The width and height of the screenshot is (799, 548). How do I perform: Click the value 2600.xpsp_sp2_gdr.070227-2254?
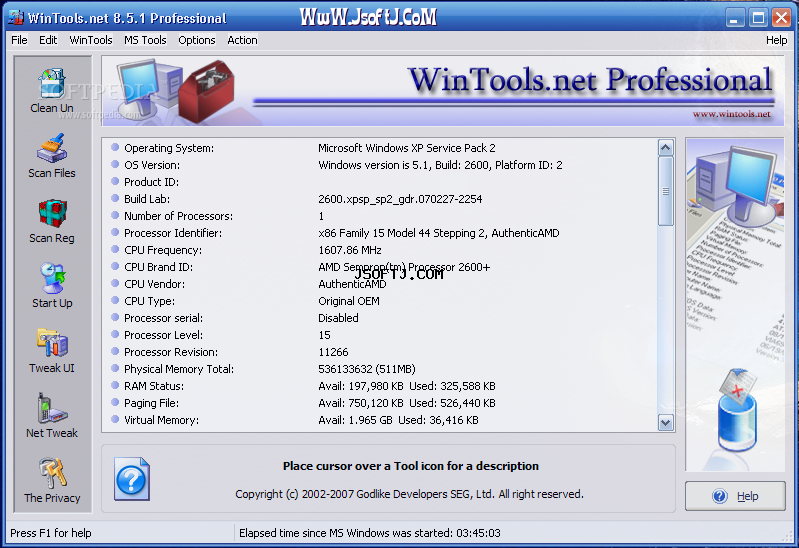click(x=400, y=199)
